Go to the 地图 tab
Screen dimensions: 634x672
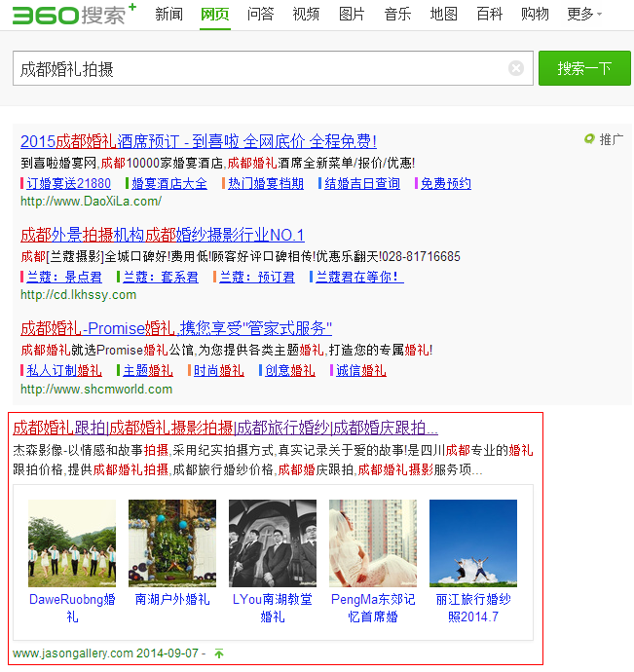(443, 15)
